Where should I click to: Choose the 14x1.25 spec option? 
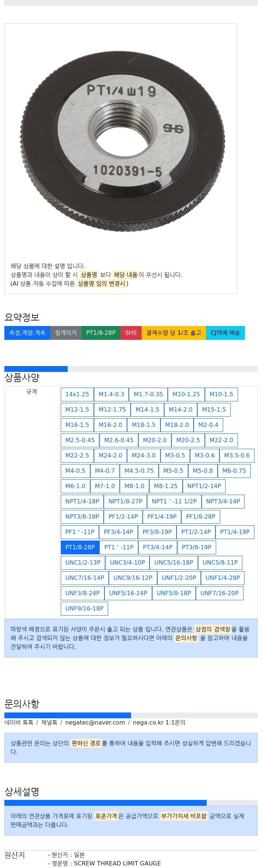click(77, 394)
